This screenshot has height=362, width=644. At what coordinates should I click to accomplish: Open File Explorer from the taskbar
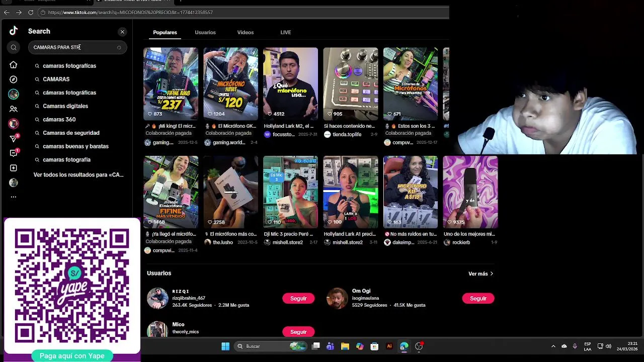[x=345, y=346]
